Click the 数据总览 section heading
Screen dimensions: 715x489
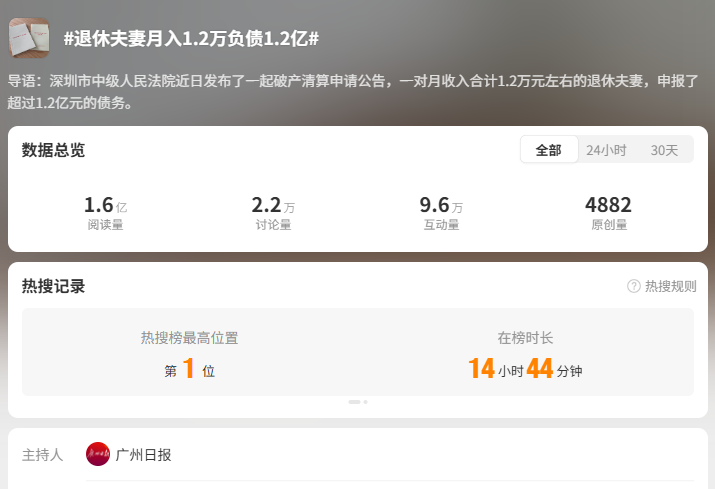point(53,150)
